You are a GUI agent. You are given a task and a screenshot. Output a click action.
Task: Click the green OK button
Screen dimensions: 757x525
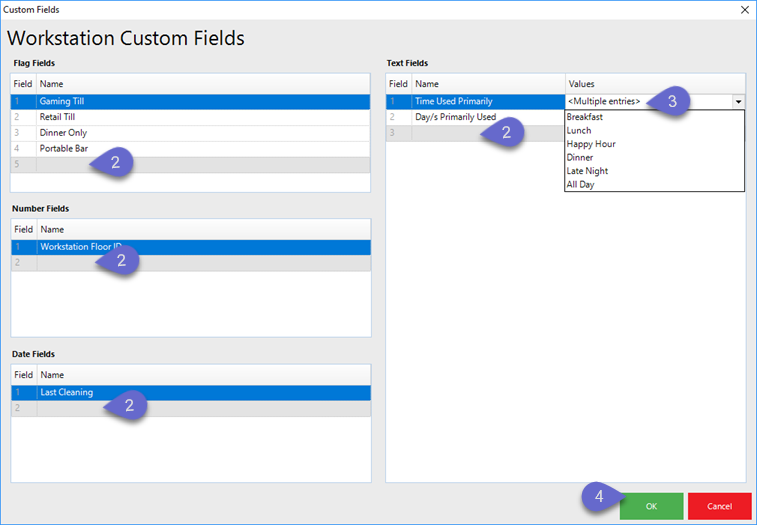[651, 506]
